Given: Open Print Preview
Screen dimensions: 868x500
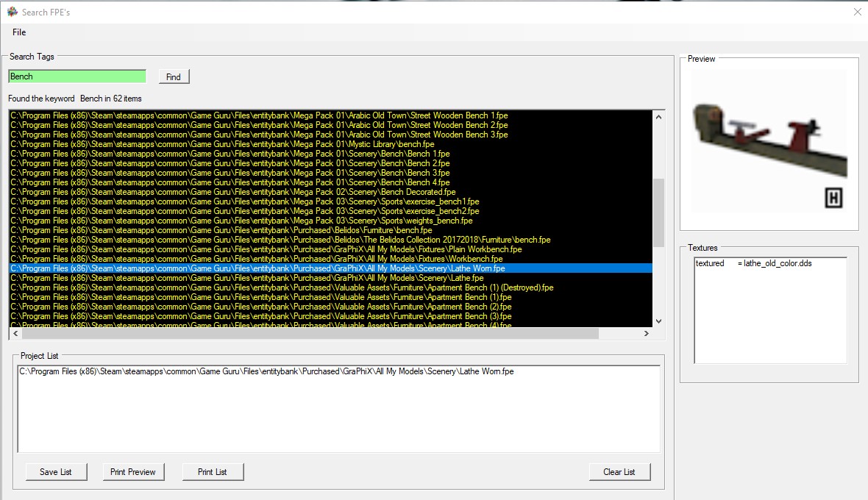Looking at the screenshot, I should (x=133, y=472).
